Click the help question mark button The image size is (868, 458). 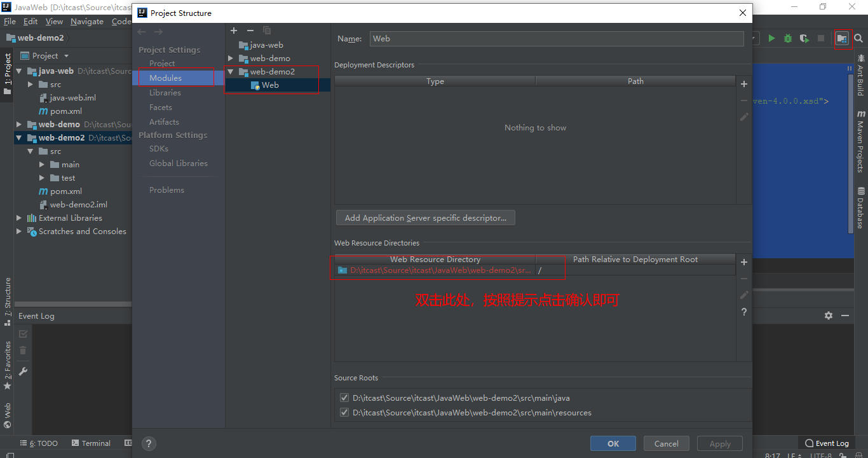pyautogui.click(x=149, y=443)
